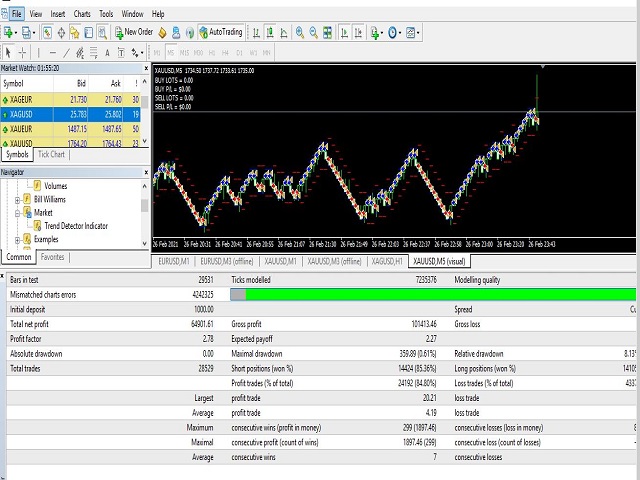Select the Crosshair tool

22,53
